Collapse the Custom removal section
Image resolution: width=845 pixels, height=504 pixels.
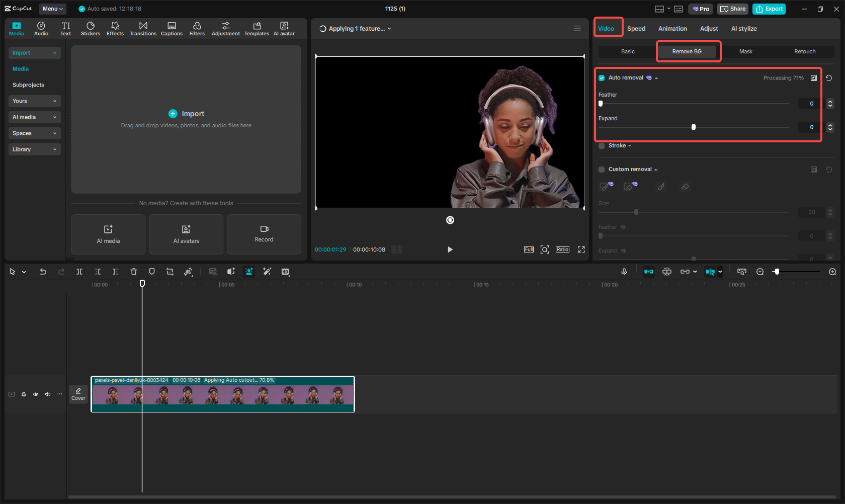pos(655,170)
